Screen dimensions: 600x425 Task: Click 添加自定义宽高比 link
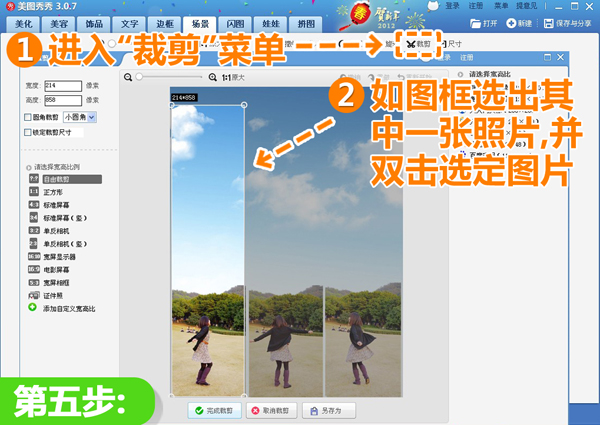[69, 309]
